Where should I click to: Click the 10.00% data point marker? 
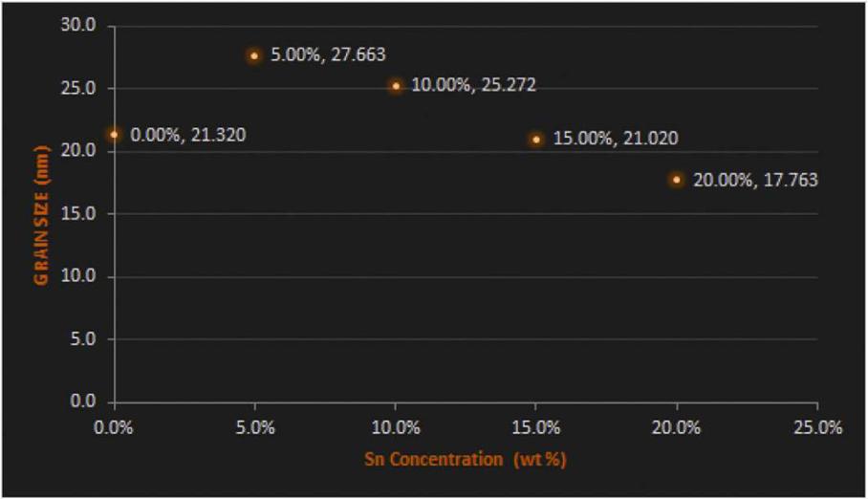[x=396, y=86]
